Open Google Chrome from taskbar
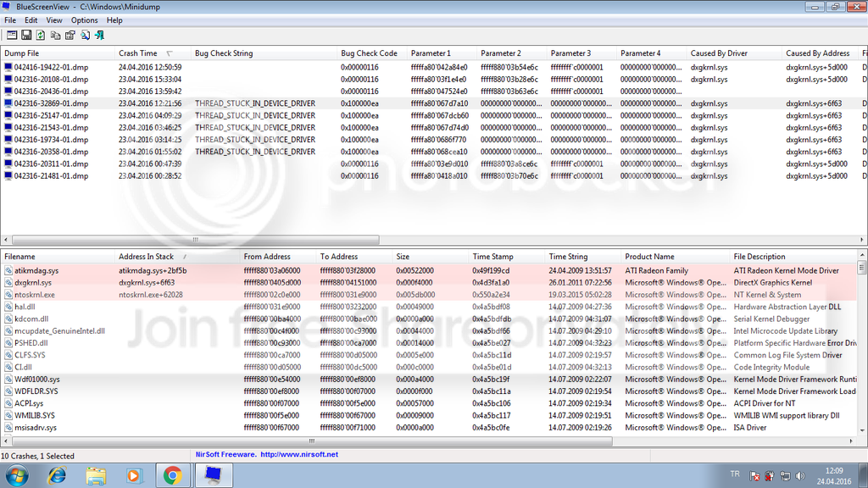868x488 pixels. pyautogui.click(x=173, y=476)
